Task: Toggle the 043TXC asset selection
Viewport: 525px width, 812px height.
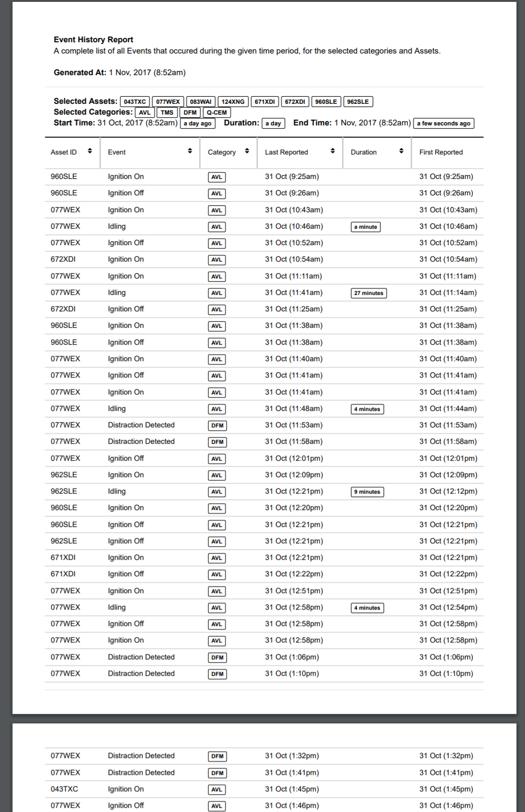Action: point(134,101)
